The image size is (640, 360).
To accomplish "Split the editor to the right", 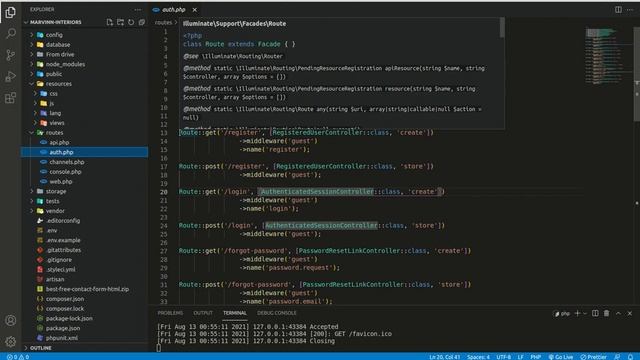I will [618, 9].
